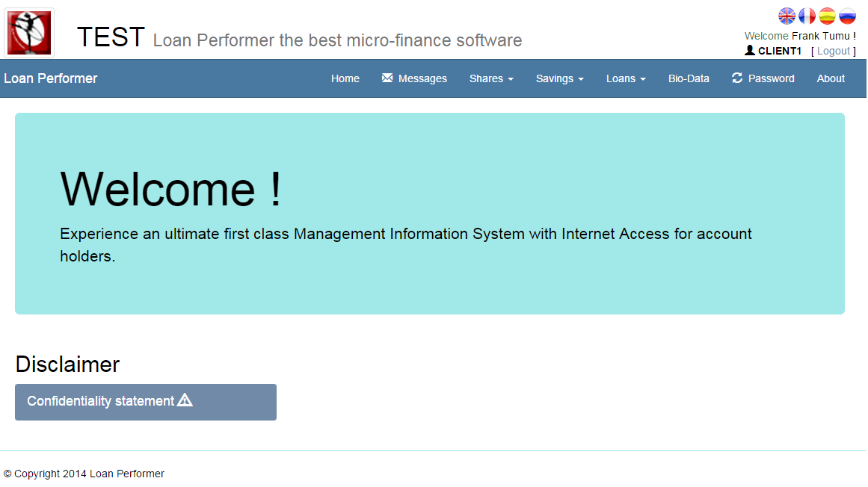Click the micro-finance software tagline
Viewport: 868px width, 487px height.
pyautogui.click(x=337, y=40)
